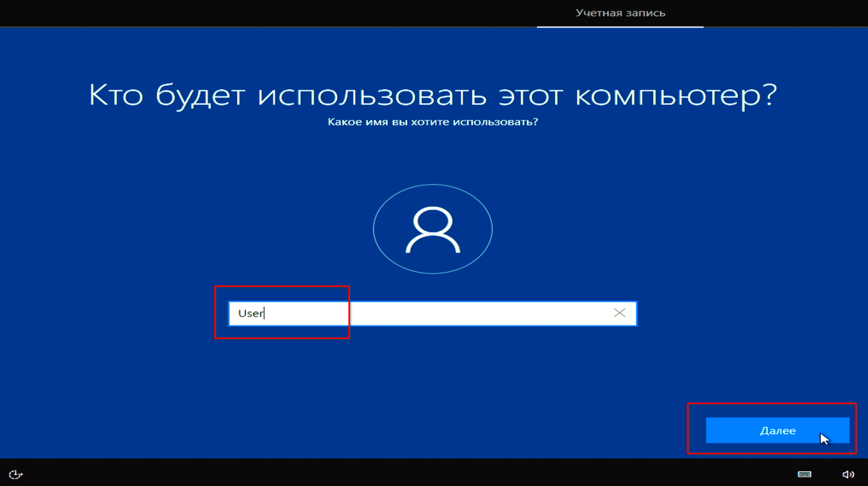Viewport: 868px width, 486px height.
Task: Click the circle outline around the avatar
Action: pos(374,229)
